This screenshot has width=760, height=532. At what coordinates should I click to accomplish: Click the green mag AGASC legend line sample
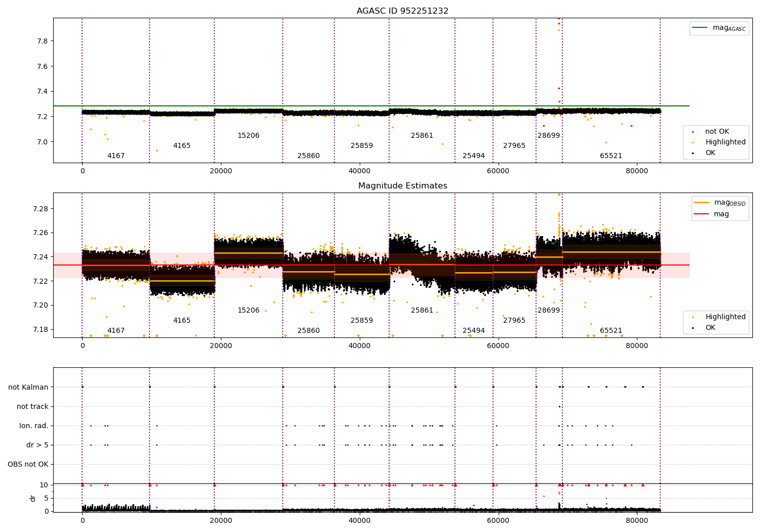click(x=699, y=28)
